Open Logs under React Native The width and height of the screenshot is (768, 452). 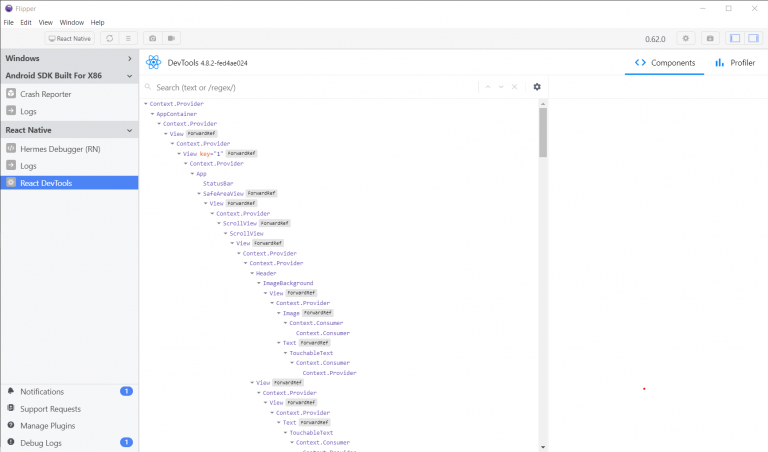tap(70, 166)
